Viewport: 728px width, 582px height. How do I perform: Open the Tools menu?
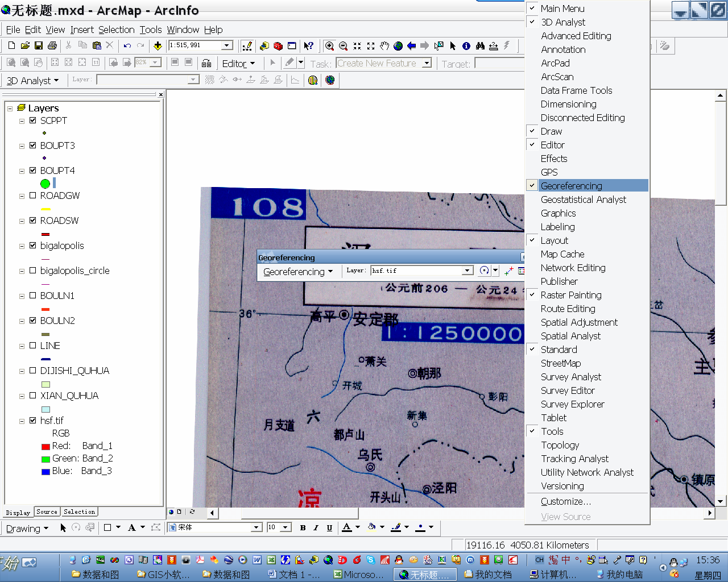150,30
